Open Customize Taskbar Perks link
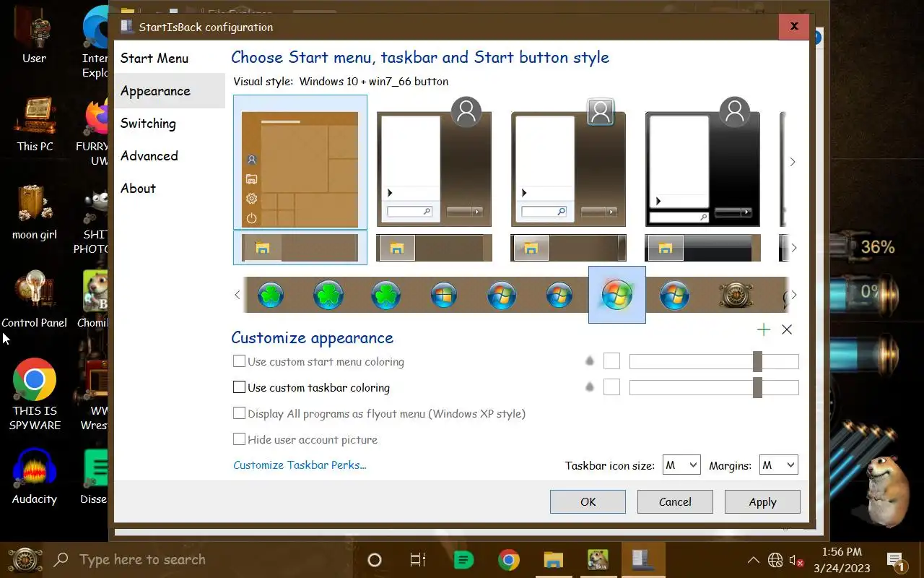924x578 pixels. [x=300, y=465]
